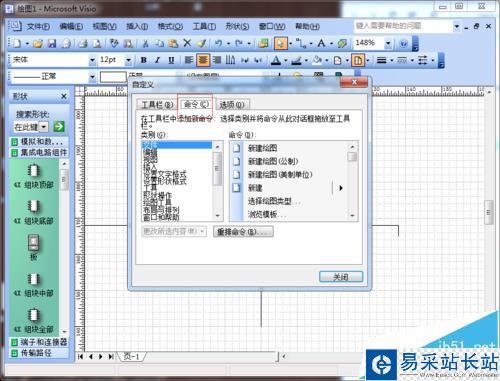500x381 pixels.
Task: Open the 文件(F) menu
Action: (38, 26)
